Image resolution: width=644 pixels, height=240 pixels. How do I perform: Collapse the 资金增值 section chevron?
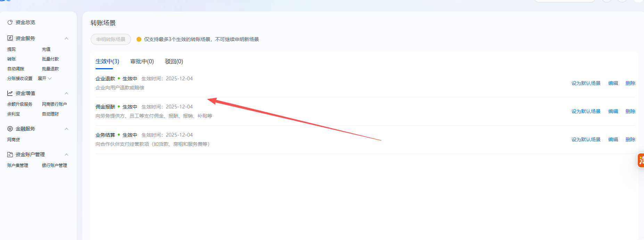click(66, 93)
